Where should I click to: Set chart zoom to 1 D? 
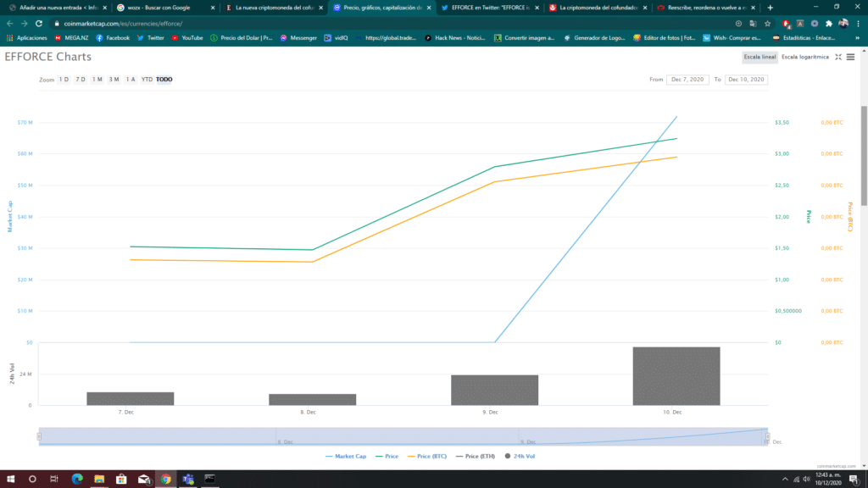64,80
